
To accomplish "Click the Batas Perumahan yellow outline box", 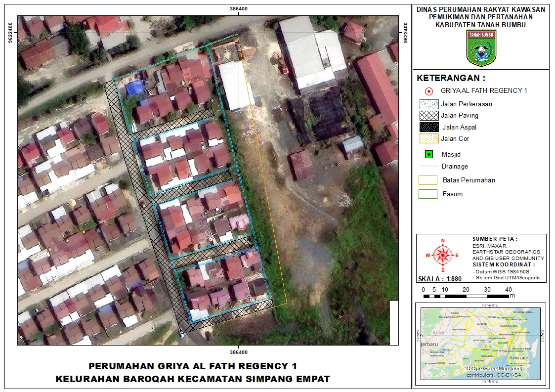I will pyautogui.click(x=428, y=180).
